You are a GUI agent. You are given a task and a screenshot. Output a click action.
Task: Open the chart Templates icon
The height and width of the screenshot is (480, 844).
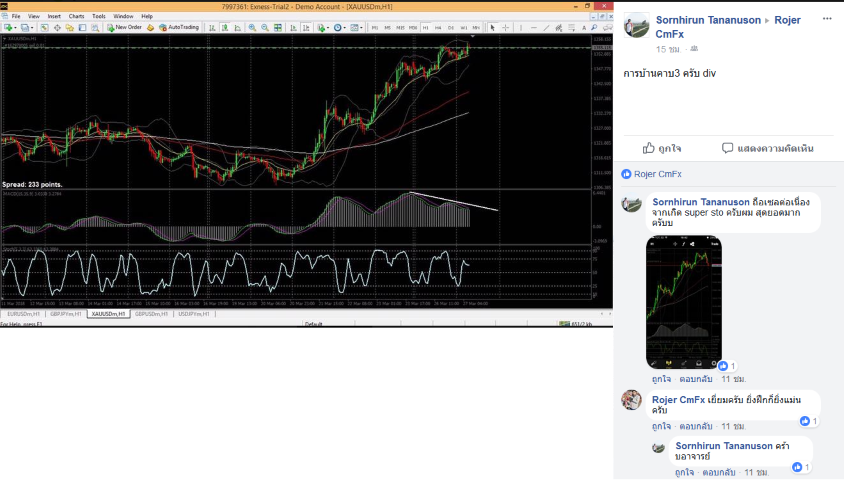click(354, 27)
